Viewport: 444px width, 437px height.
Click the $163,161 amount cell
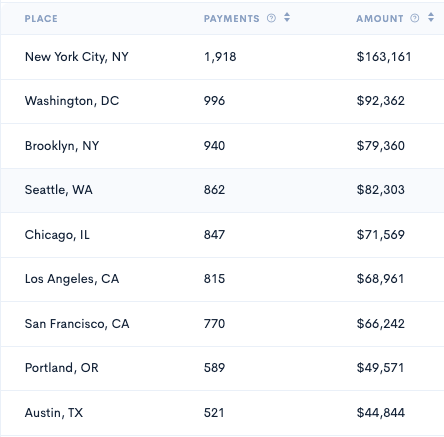tap(384, 57)
